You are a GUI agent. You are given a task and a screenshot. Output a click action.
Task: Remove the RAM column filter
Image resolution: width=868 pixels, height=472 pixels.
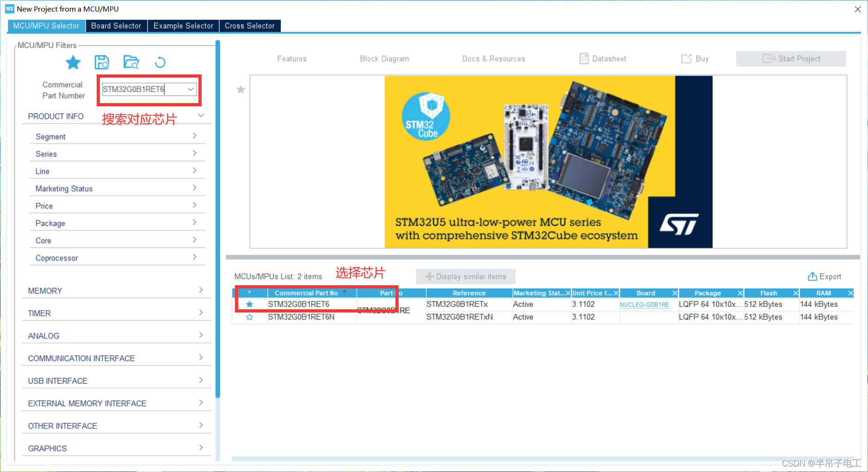tap(850, 293)
